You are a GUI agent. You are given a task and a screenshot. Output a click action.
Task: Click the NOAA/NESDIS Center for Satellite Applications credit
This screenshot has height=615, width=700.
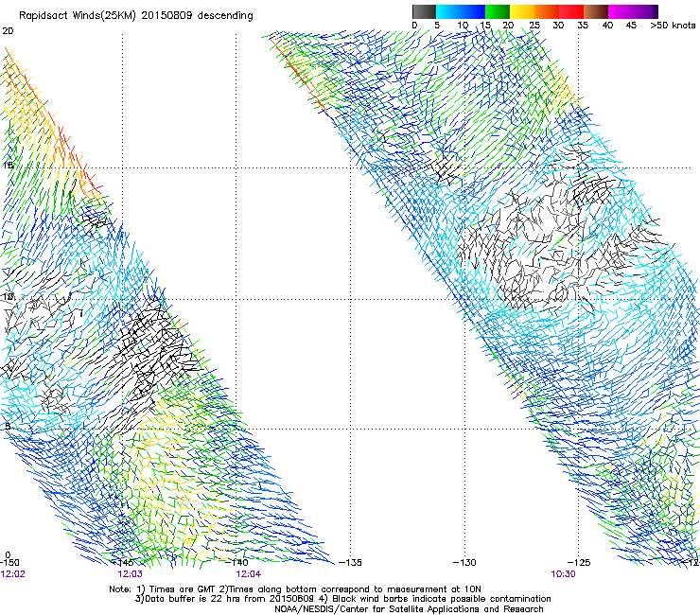pyautogui.click(x=409, y=609)
